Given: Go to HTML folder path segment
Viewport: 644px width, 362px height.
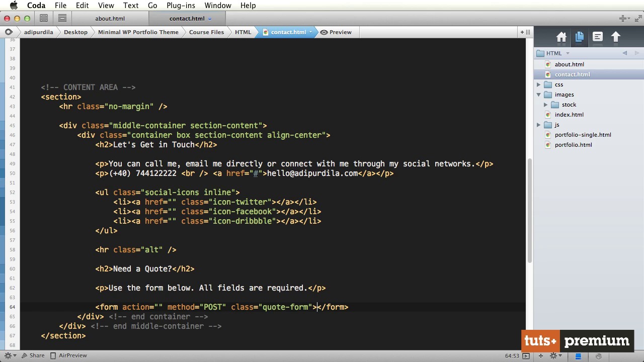Looking at the screenshot, I should [243, 32].
